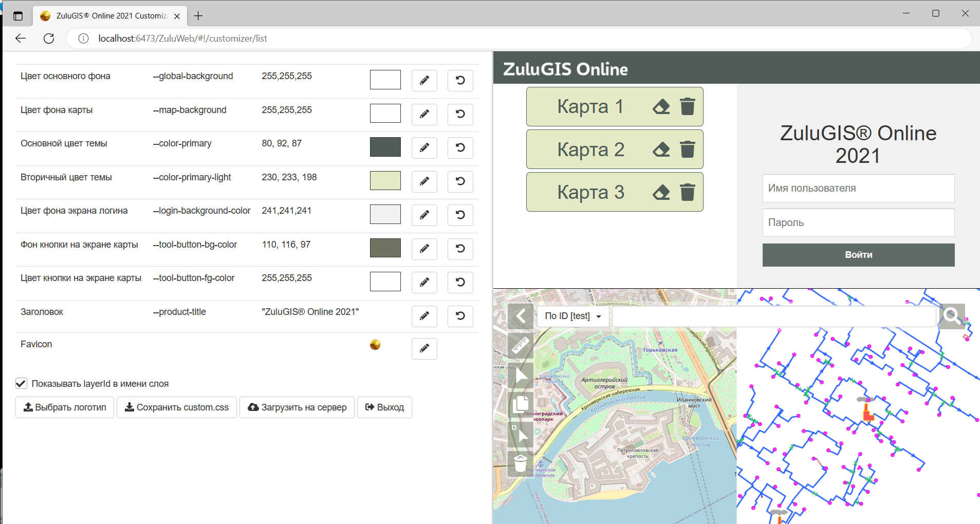980x524 pixels.
Task: Click the back chevron on the map
Action: pos(521,316)
